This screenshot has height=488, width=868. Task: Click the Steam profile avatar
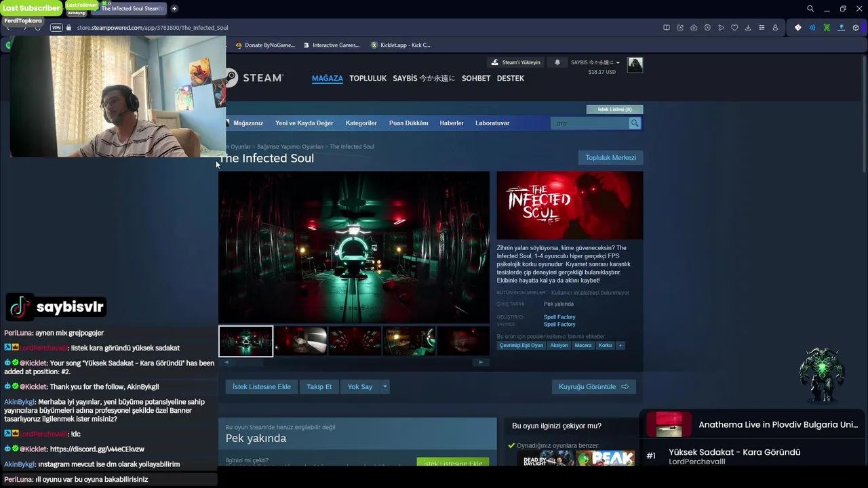coord(635,65)
